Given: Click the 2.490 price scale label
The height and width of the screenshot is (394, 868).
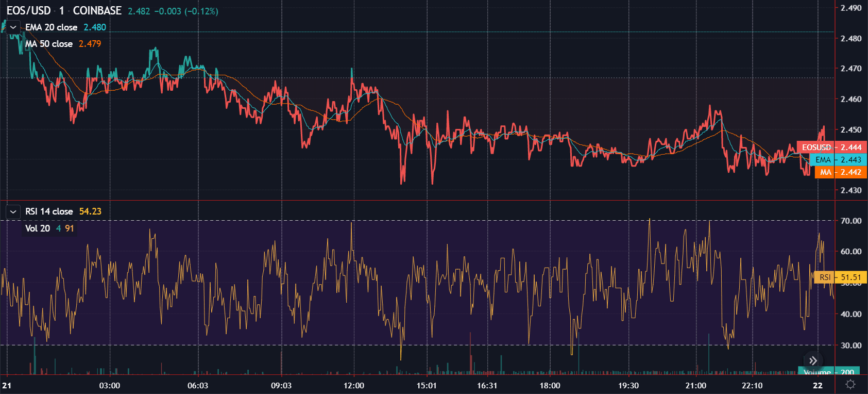Looking at the screenshot, I should [851, 8].
